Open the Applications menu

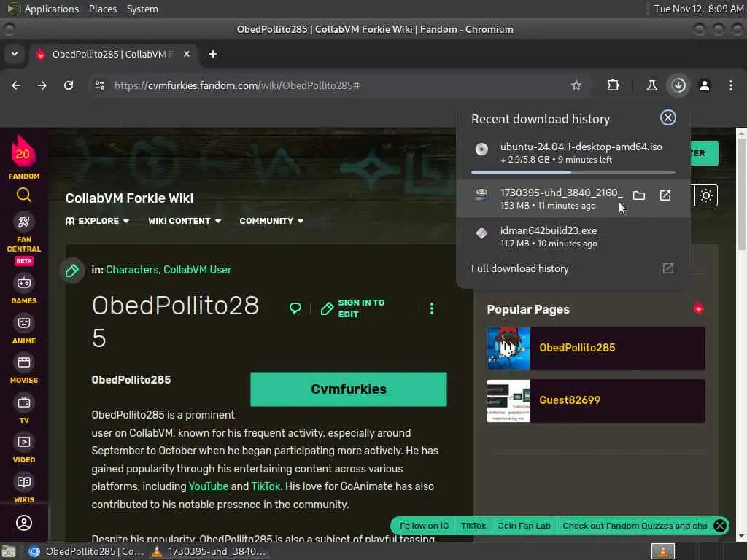pyautogui.click(x=52, y=9)
